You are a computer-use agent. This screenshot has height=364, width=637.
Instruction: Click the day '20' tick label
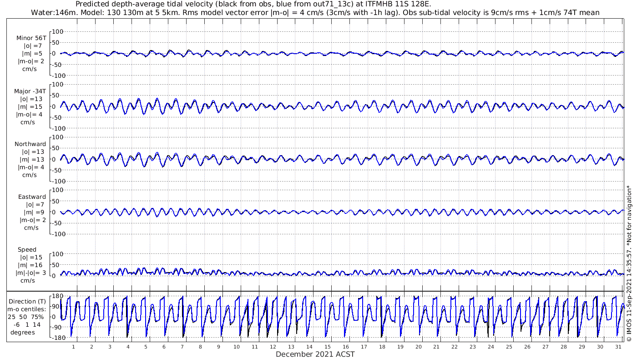[x=418, y=347]
